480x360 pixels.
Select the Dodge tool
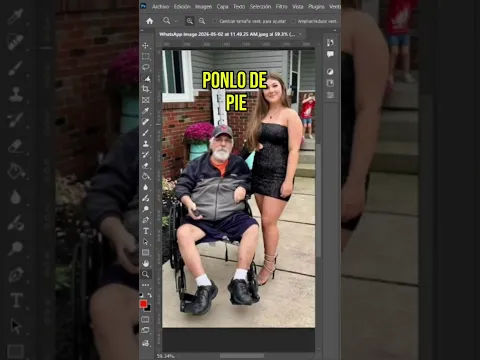pyautogui.click(x=146, y=209)
